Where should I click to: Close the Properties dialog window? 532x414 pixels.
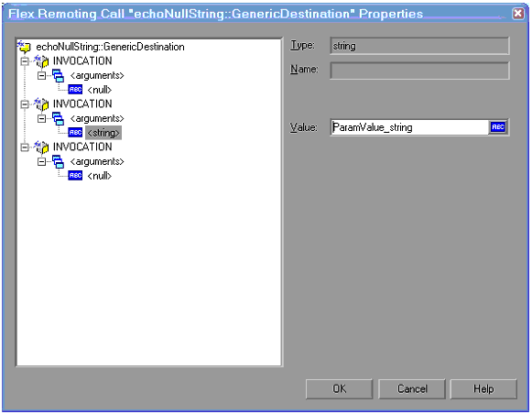(x=517, y=14)
